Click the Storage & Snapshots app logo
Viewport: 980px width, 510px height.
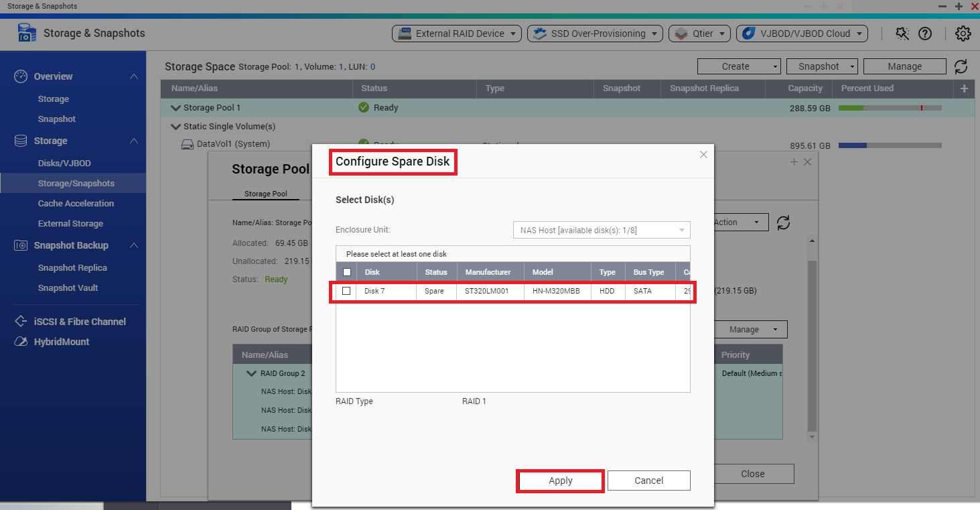pos(27,33)
